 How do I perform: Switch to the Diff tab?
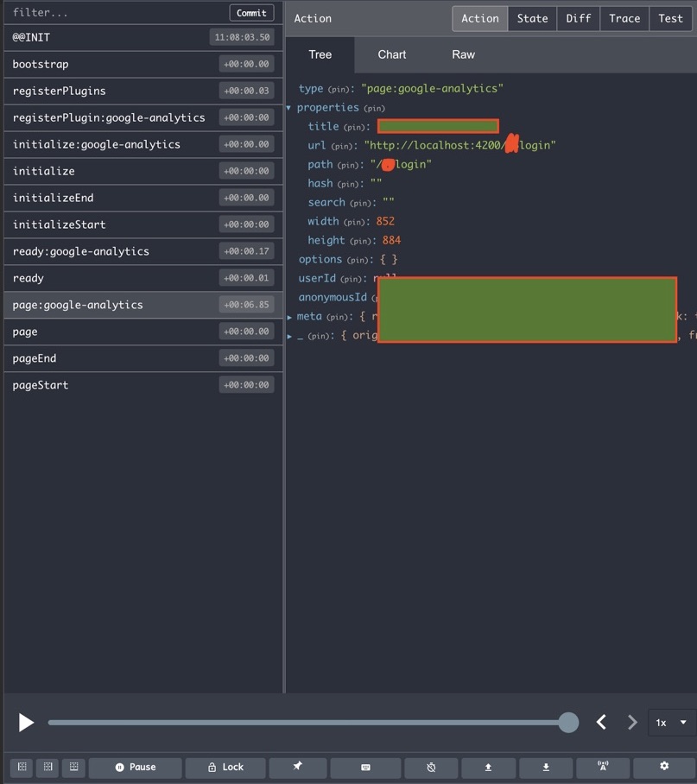pyautogui.click(x=577, y=18)
